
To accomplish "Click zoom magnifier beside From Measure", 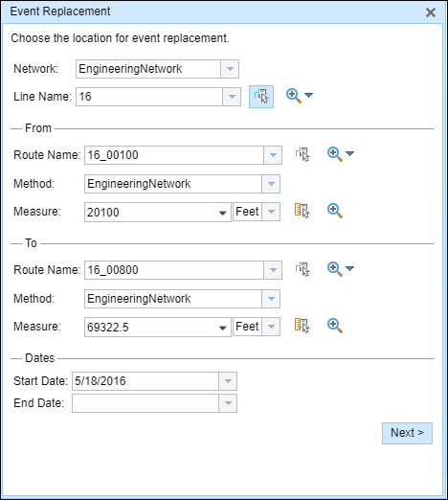I will 335,211.
